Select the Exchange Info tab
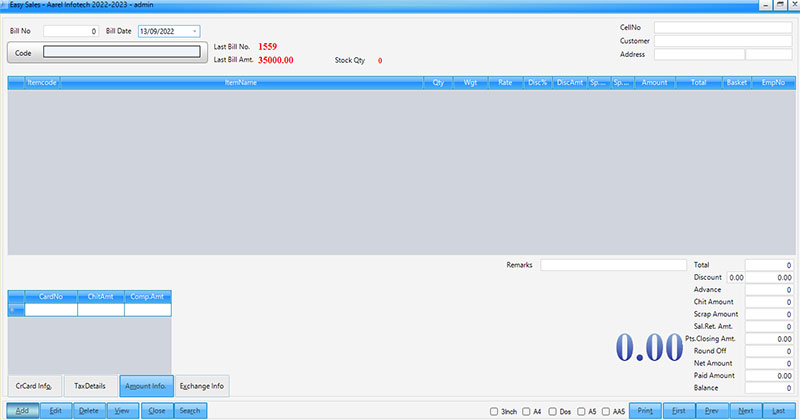800x420 pixels. point(202,385)
